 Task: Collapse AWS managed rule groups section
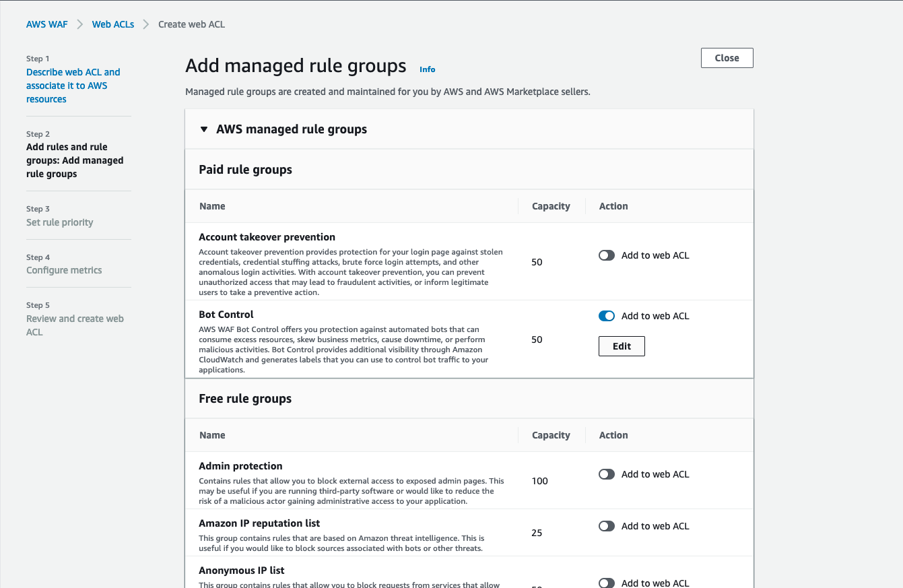tap(204, 129)
